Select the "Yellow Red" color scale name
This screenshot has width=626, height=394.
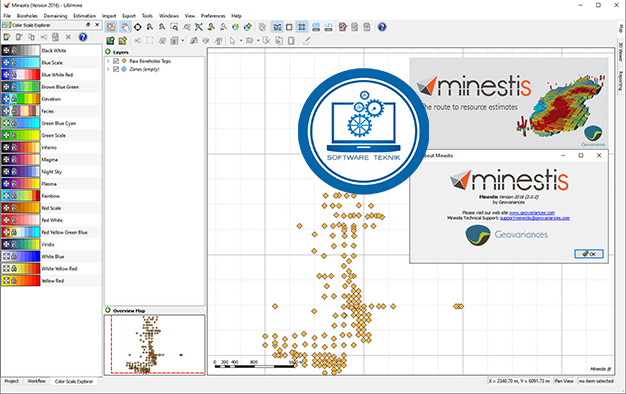[x=53, y=281]
